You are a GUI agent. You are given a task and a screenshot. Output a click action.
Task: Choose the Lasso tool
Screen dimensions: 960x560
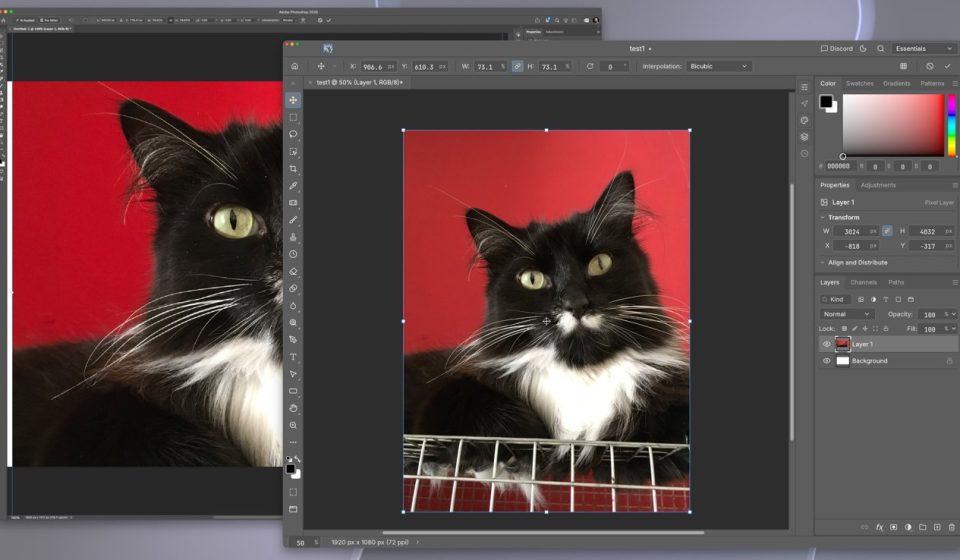[293, 134]
